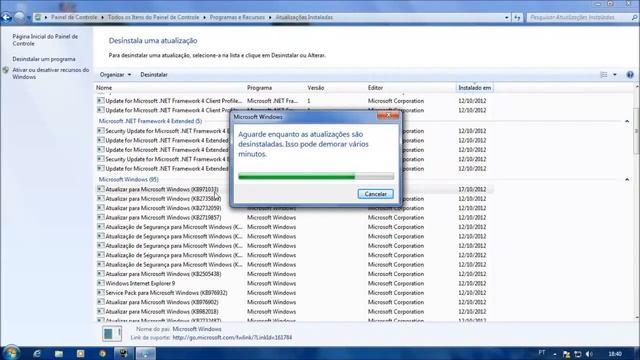Image resolution: width=640 pixels, height=360 pixels.
Task: Open Página Inicial do Painel de Controle
Action: coord(45,40)
